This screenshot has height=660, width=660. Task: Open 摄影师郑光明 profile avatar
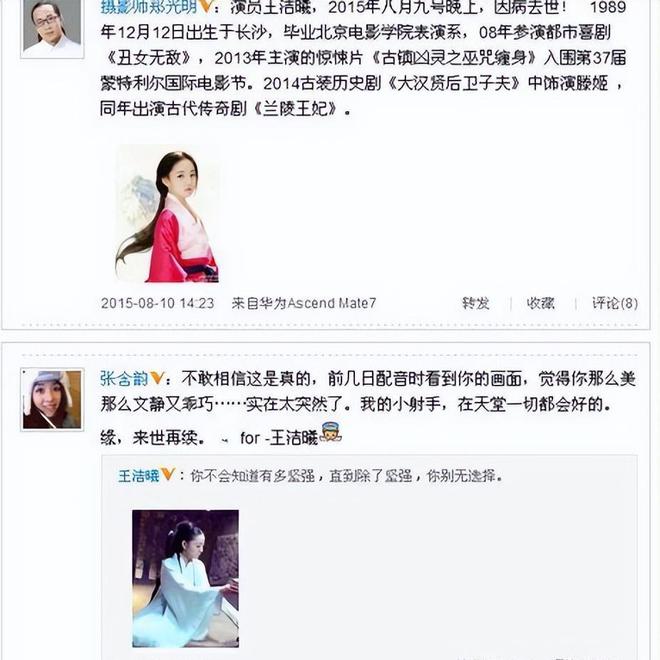click(52, 28)
